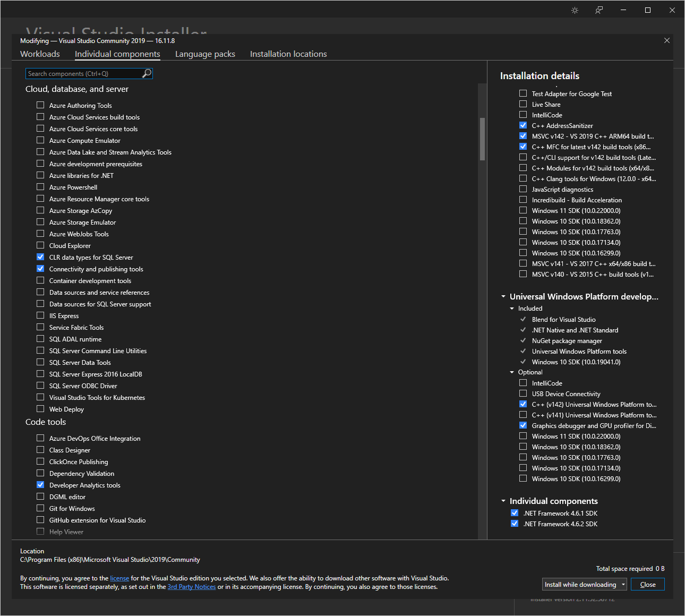The height and width of the screenshot is (616, 685).
Task: Check Azure Storage Emulator
Action: [40, 222]
